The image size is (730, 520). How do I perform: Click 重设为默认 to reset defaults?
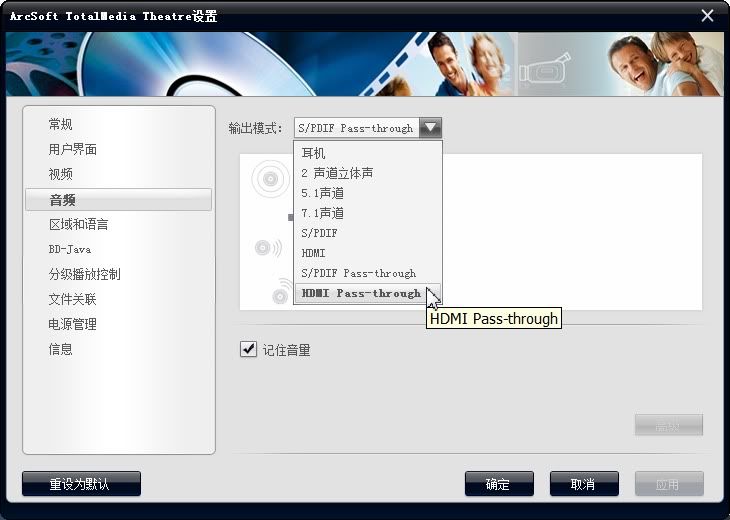81,484
